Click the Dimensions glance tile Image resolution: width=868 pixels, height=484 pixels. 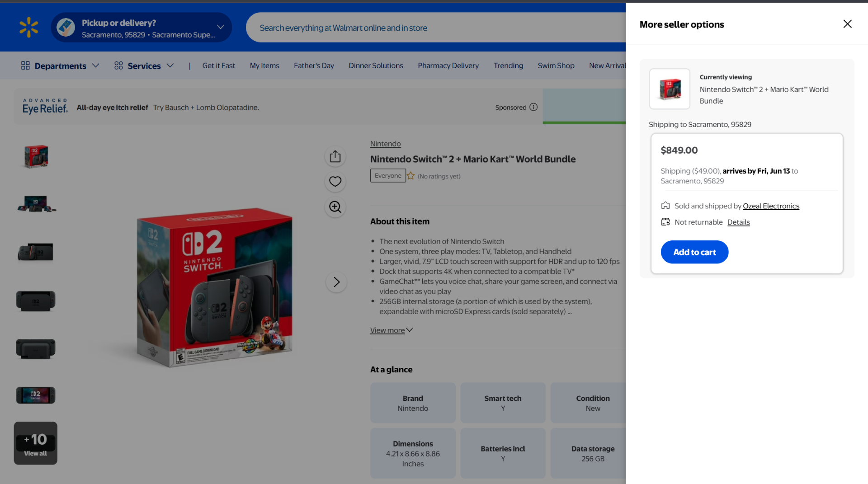pos(413,453)
